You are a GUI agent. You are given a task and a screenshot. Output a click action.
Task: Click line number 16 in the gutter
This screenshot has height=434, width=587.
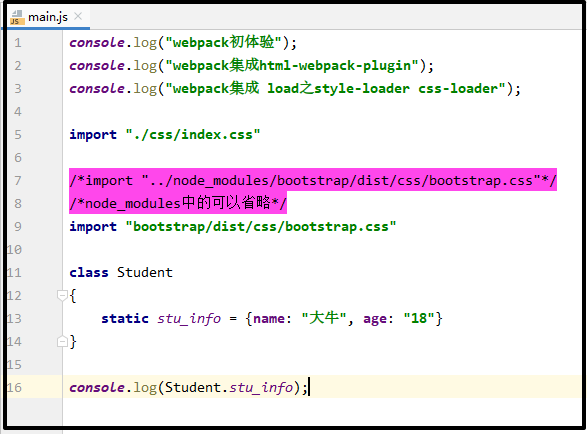point(15,387)
